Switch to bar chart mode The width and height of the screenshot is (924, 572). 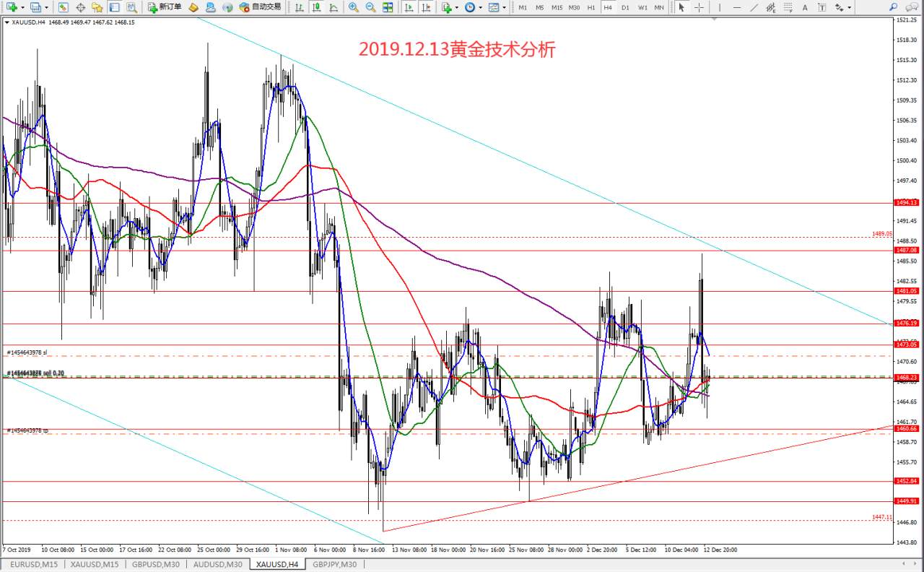[x=299, y=7]
